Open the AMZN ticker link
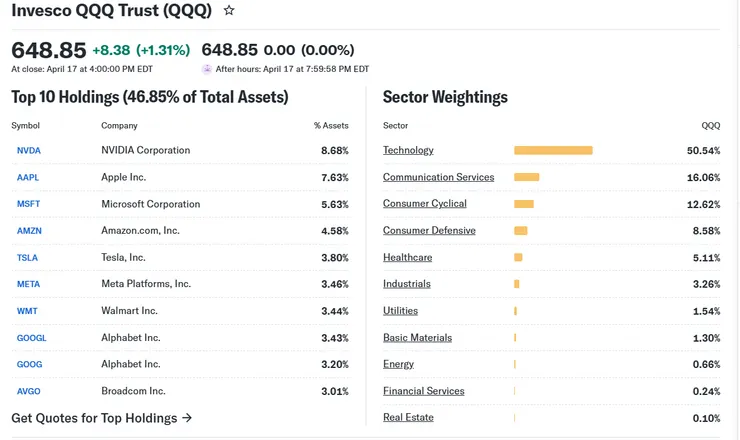 (x=29, y=231)
